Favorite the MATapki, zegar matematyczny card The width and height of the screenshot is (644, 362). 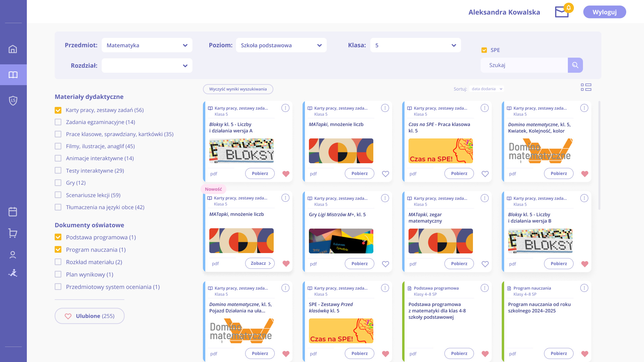(x=485, y=264)
